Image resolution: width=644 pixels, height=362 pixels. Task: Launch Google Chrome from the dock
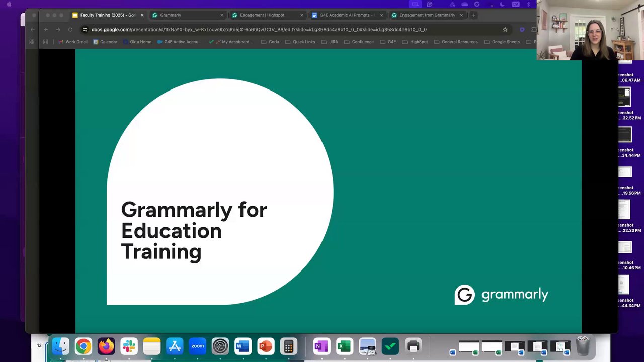(84, 346)
